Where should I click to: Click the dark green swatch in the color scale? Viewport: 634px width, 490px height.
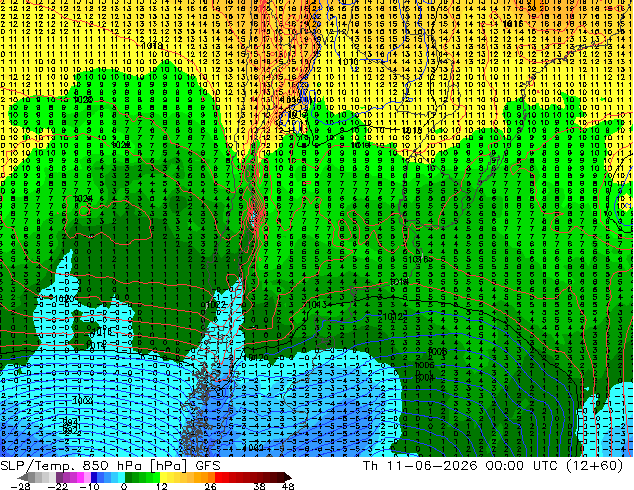tap(129, 477)
